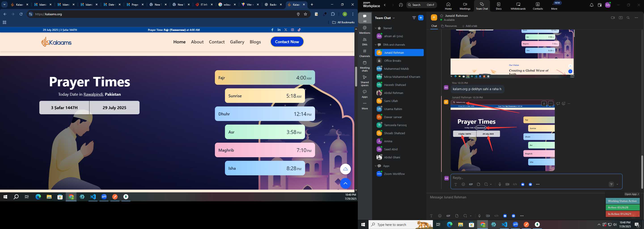Image resolution: width=644 pixels, height=229 pixels.
Task: Open Shared spaces in the Zoom sidebar
Action: tap(365, 81)
